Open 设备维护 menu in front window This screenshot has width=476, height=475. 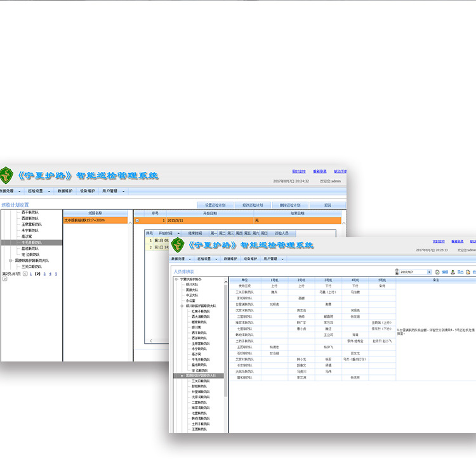[x=250, y=259]
